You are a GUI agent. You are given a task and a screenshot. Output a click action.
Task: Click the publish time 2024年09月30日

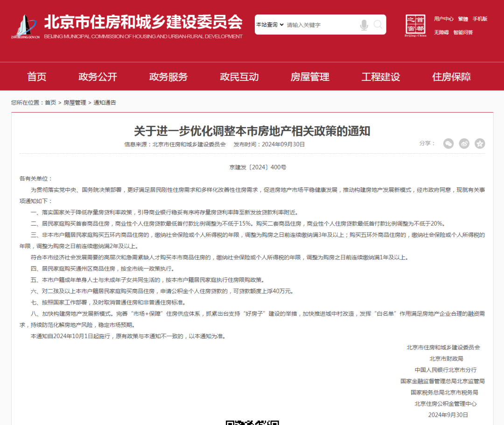click(x=283, y=144)
